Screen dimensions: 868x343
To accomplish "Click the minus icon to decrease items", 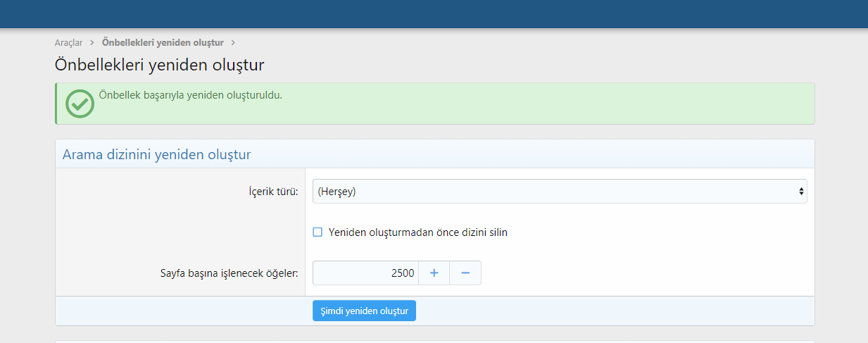I will [x=465, y=273].
